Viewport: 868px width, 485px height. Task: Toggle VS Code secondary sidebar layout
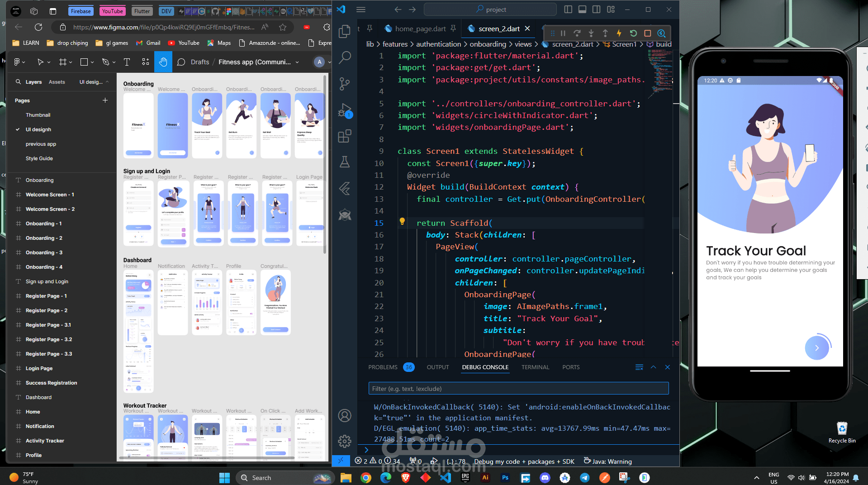597,10
